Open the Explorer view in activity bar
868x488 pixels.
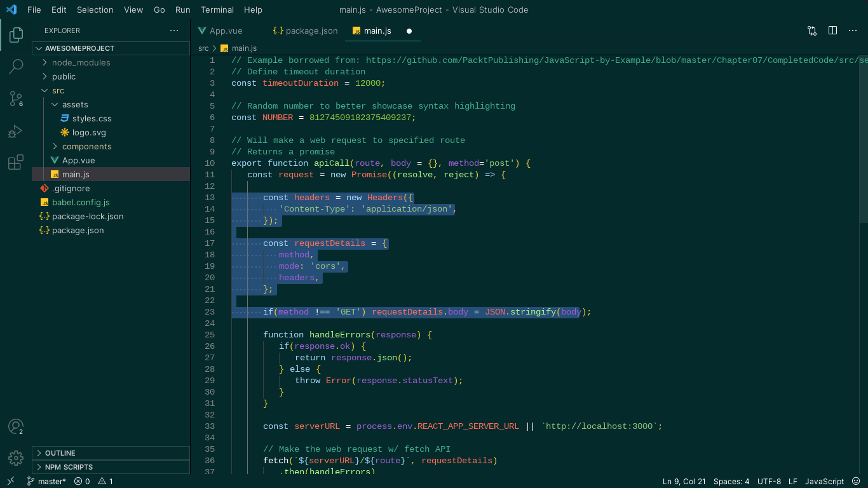click(x=16, y=35)
